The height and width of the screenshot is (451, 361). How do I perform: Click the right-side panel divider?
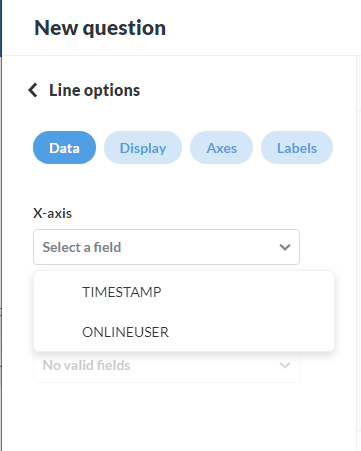[x=357, y=253]
